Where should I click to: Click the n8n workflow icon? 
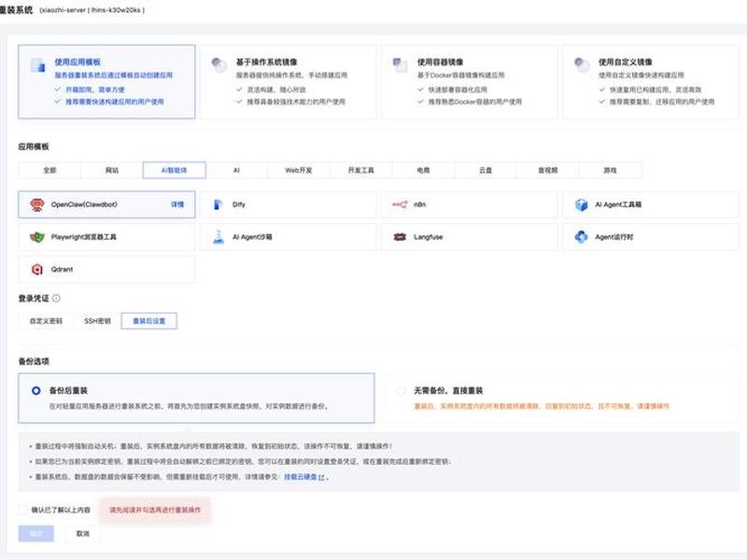coord(400,204)
